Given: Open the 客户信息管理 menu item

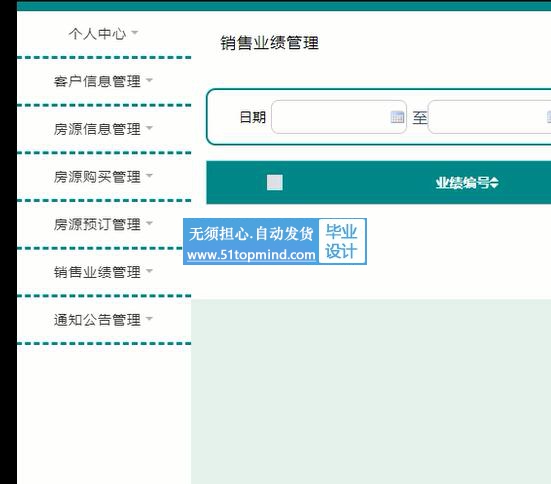Looking at the screenshot, I should [97, 81].
